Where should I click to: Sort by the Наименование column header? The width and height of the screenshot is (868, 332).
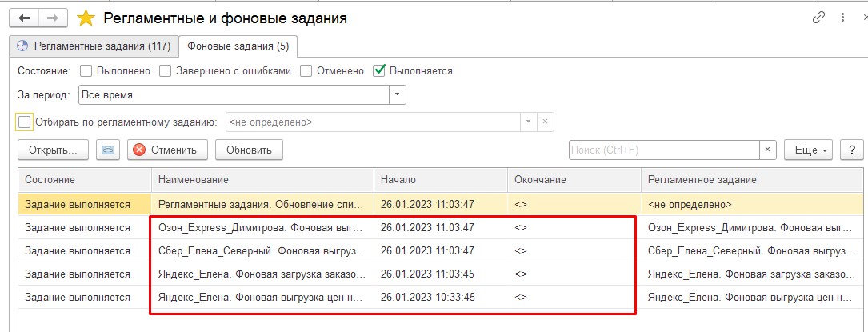point(262,180)
